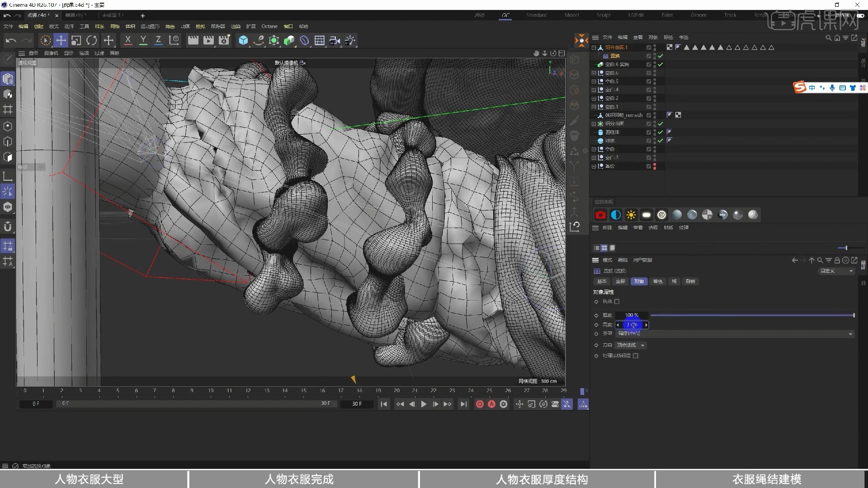Switch to the 对象 attribute tab
868x488 pixels.
click(x=639, y=282)
